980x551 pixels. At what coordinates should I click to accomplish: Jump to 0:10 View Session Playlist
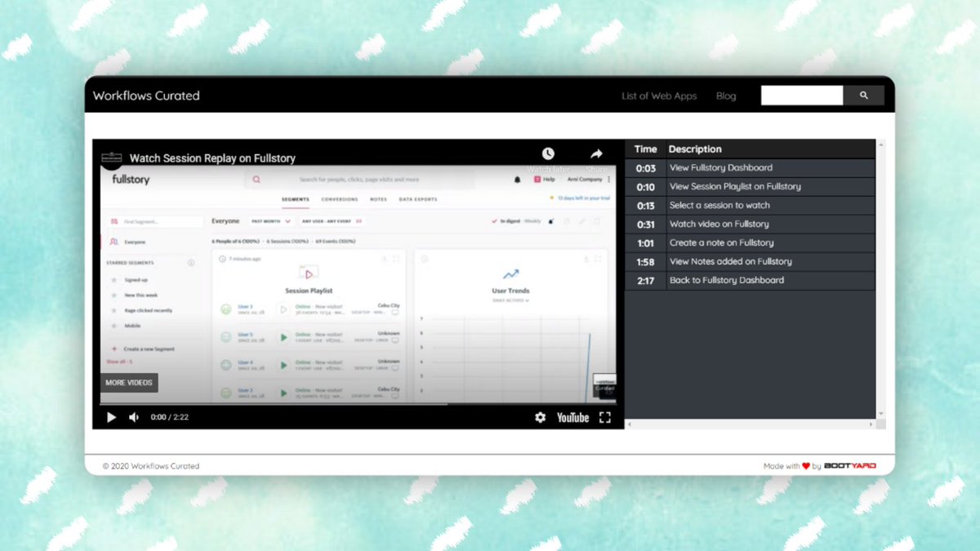[x=751, y=187]
